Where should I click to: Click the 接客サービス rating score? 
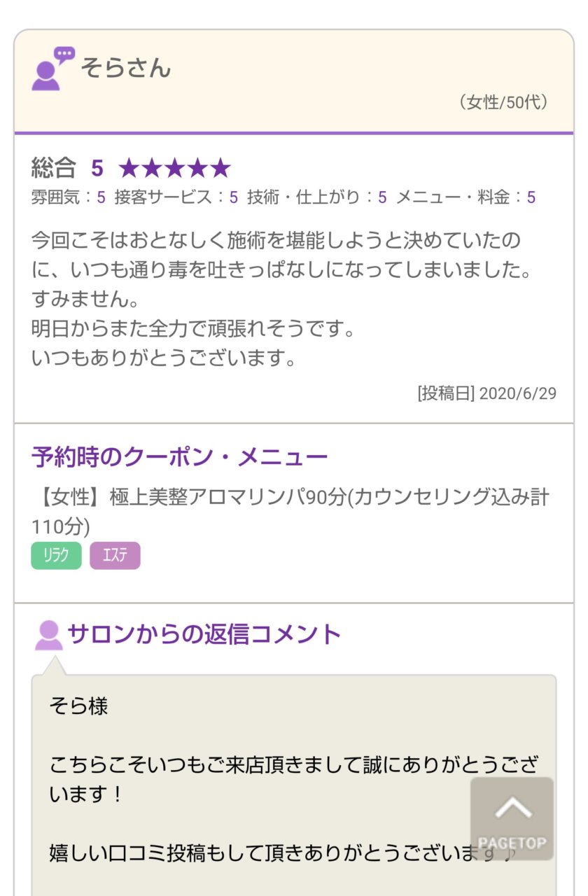[x=176, y=197]
